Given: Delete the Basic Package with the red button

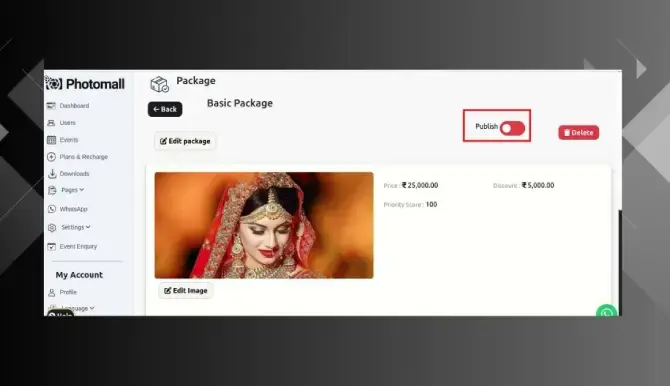Looking at the screenshot, I should (579, 133).
